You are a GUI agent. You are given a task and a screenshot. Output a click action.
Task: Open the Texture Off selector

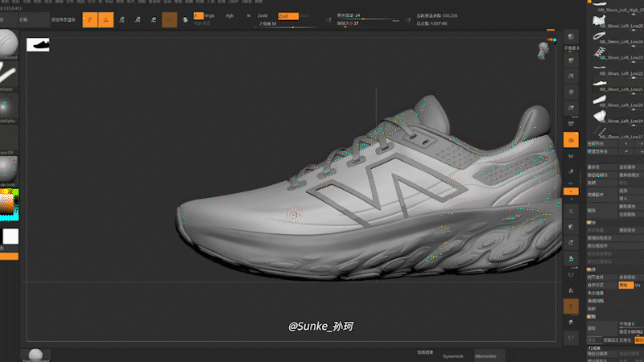[9, 139]
